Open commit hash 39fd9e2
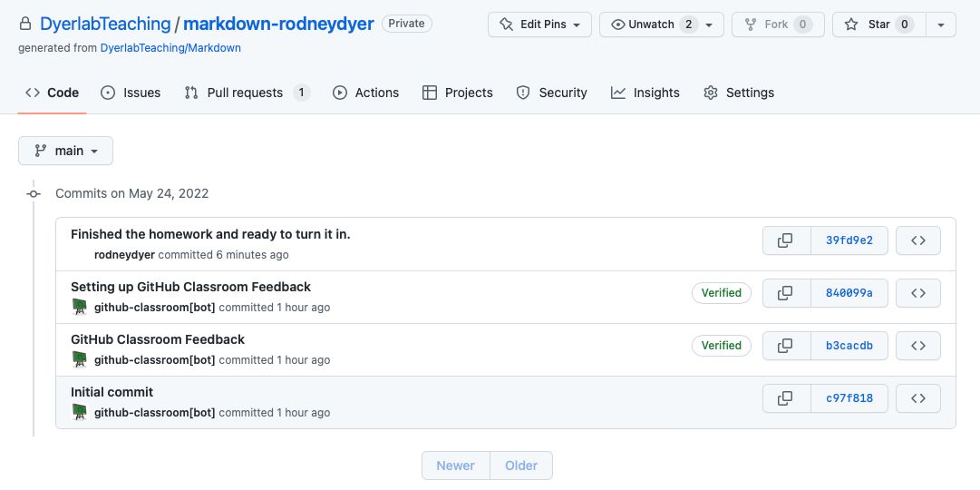 coord(849,241)
